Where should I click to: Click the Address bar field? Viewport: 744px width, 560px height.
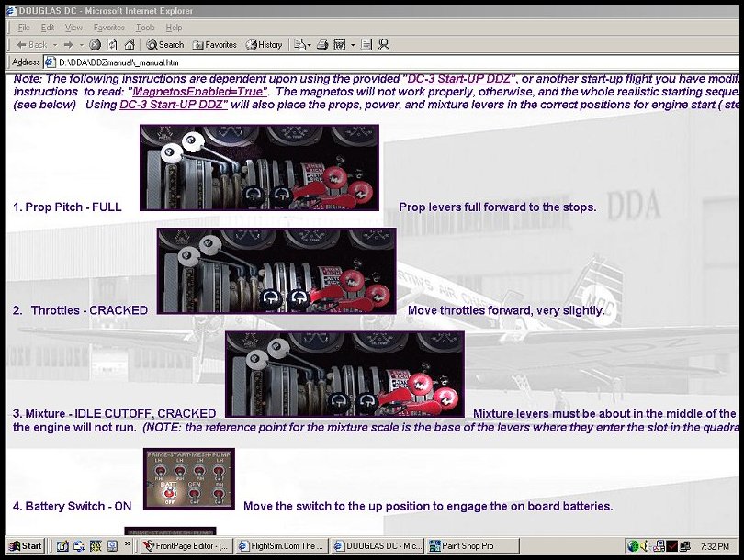click(389, 62)
